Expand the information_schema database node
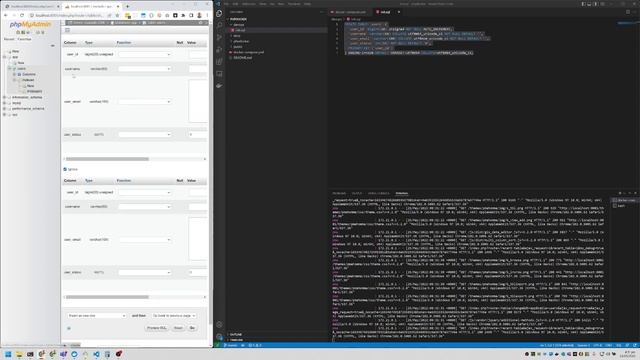640x360 pixels. pyautogui.click(x=4, y=97)
